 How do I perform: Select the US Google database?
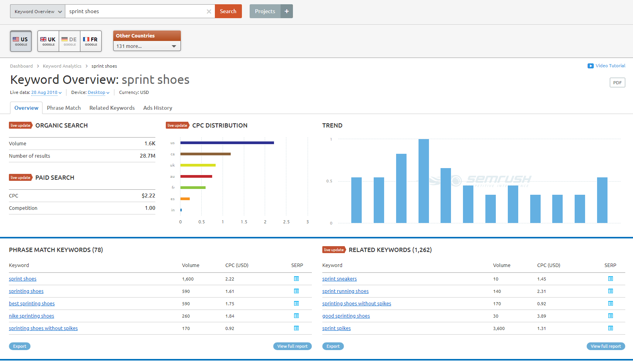tap(21, 41)
